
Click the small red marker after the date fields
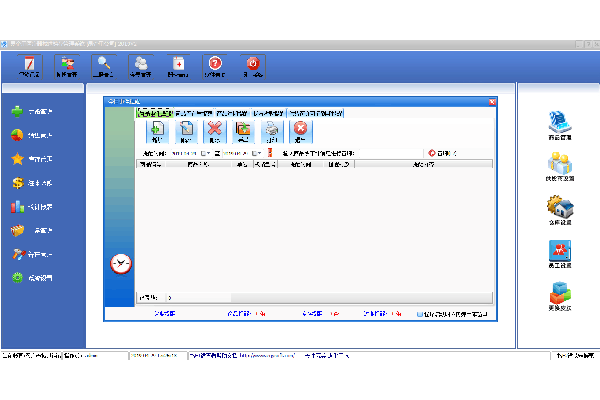coord(270,153)
